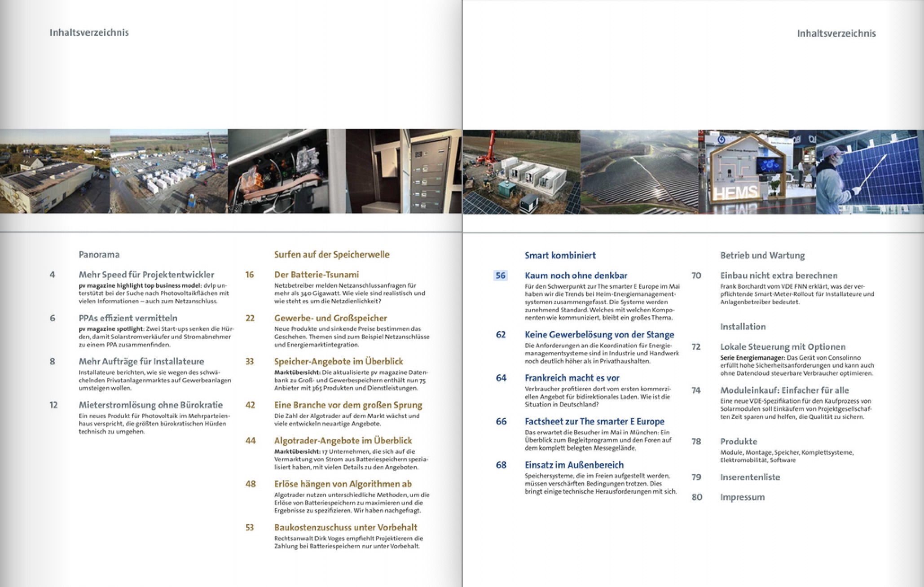Click page number 33 beside Speicher-Angebote
The height and width of the screenshot is (587, 924).
[250, 362]
